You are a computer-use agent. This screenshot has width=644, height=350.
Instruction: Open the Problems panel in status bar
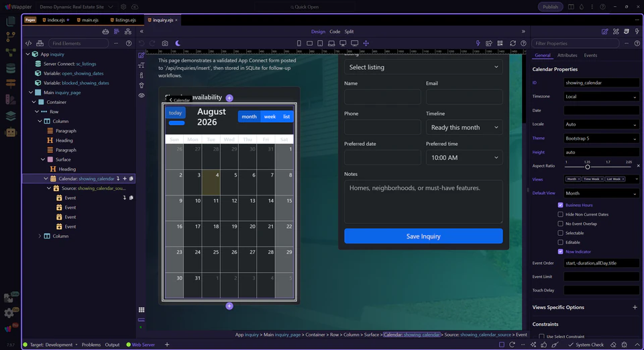[91, 345]
